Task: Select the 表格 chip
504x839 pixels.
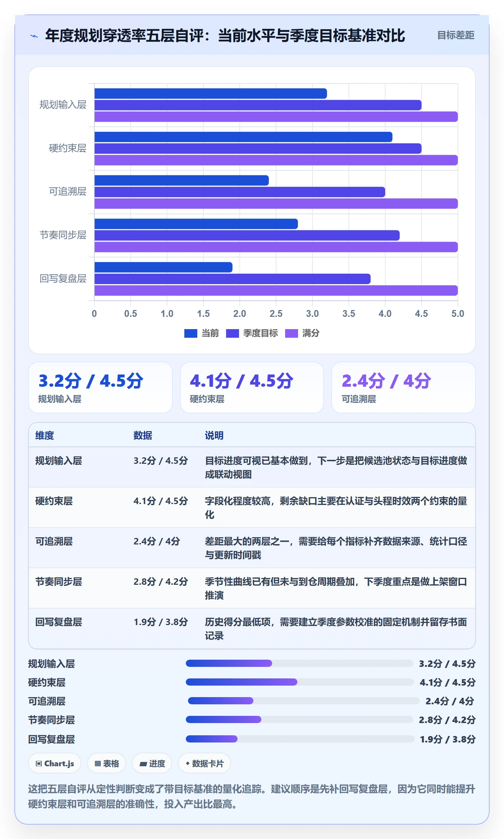Action: 107,763
